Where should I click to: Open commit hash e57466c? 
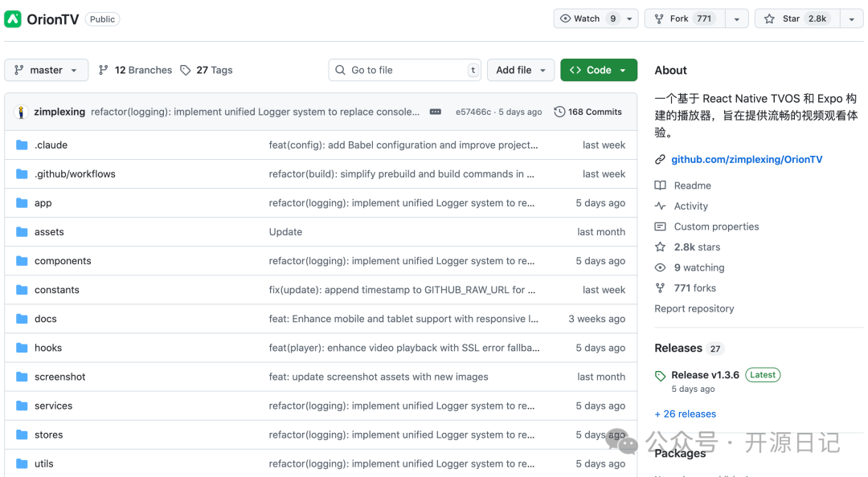[x=473, y=112]
